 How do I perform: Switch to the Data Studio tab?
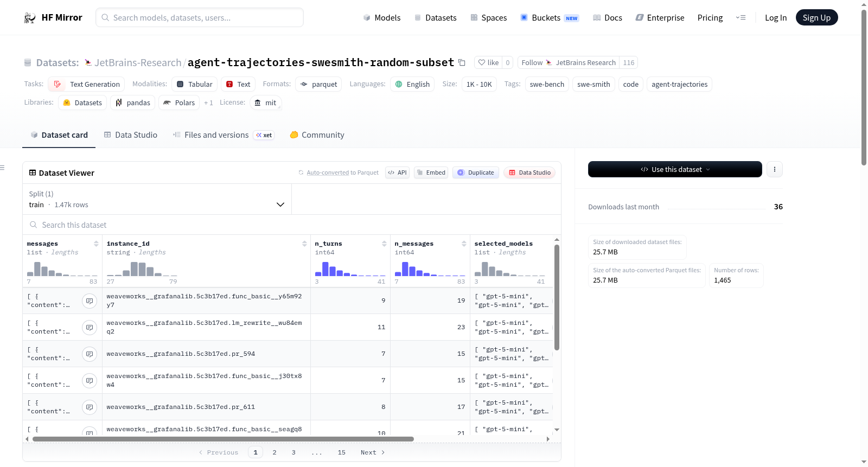[x=130, y=135]
